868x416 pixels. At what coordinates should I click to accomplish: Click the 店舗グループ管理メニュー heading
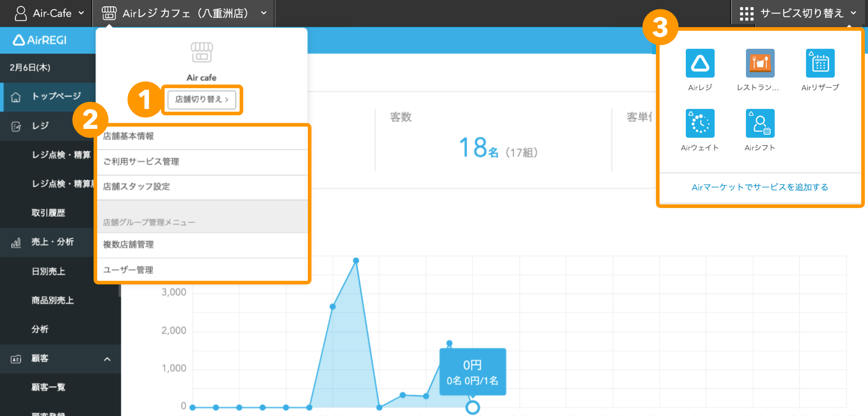coord(149,222)
